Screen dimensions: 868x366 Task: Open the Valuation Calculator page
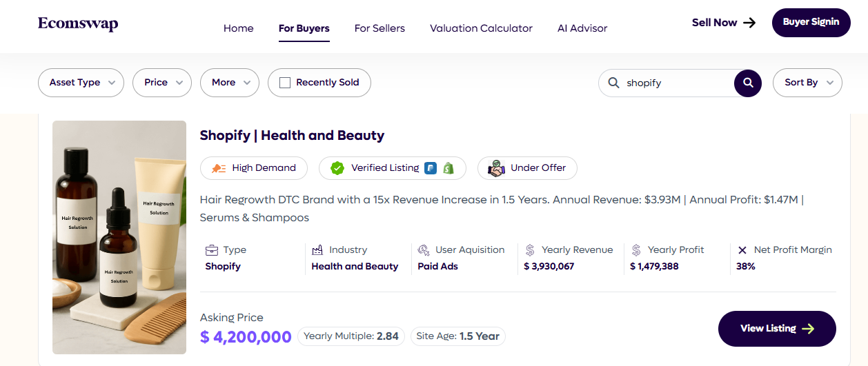click(481, 28)
